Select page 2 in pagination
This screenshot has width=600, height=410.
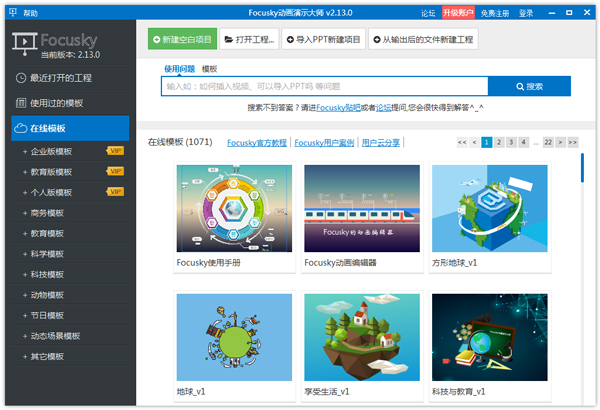pyautogui.click(x=499, y=142)
